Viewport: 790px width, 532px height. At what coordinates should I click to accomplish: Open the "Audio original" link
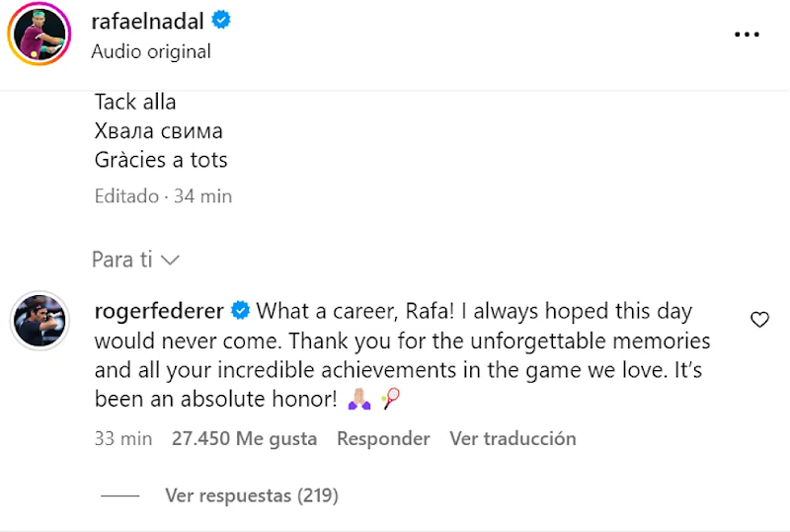[x=151, y=51]
